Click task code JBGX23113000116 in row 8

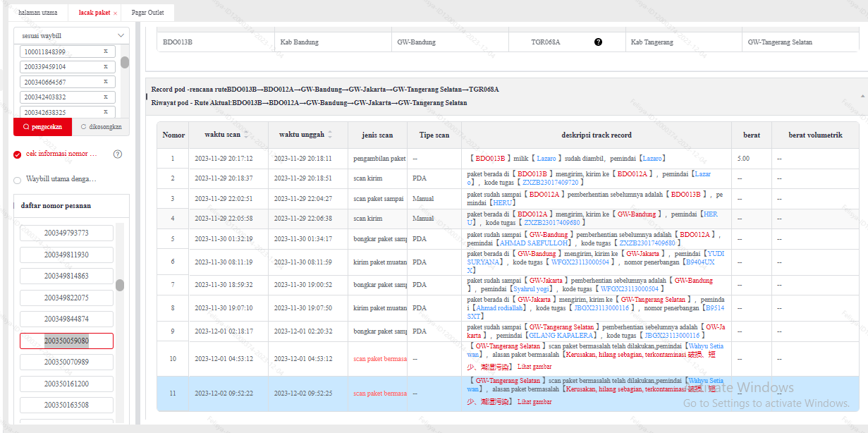click(x=602, y=308)
